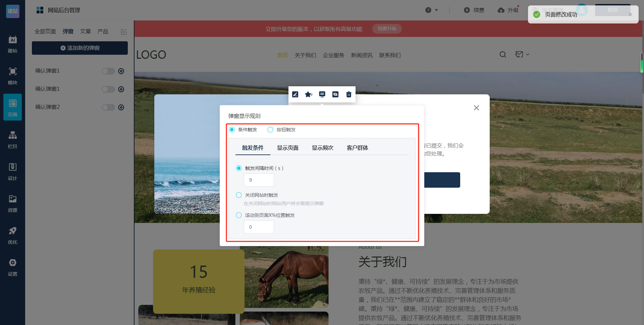The image size is (644, 325).
Task: Click the LOGO text on website
Action: [x=151, y=55]
